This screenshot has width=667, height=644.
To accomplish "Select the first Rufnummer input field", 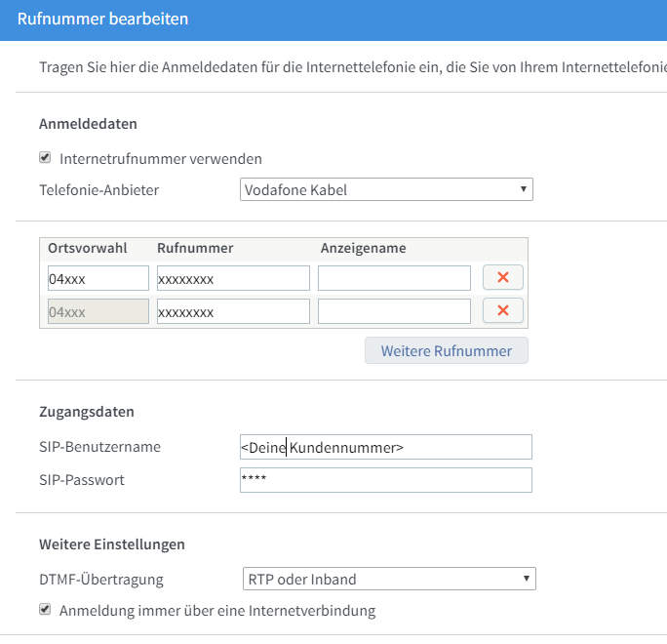I will tap(233, 279).
